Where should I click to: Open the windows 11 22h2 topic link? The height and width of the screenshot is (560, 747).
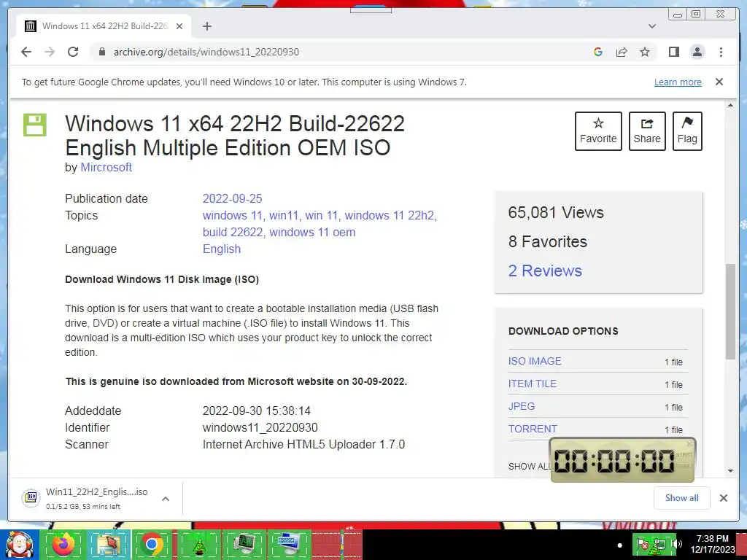(390, 215)
